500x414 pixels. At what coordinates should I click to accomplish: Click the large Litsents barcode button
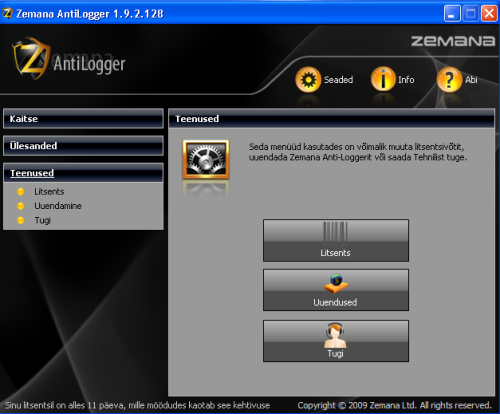coord(336,240)
